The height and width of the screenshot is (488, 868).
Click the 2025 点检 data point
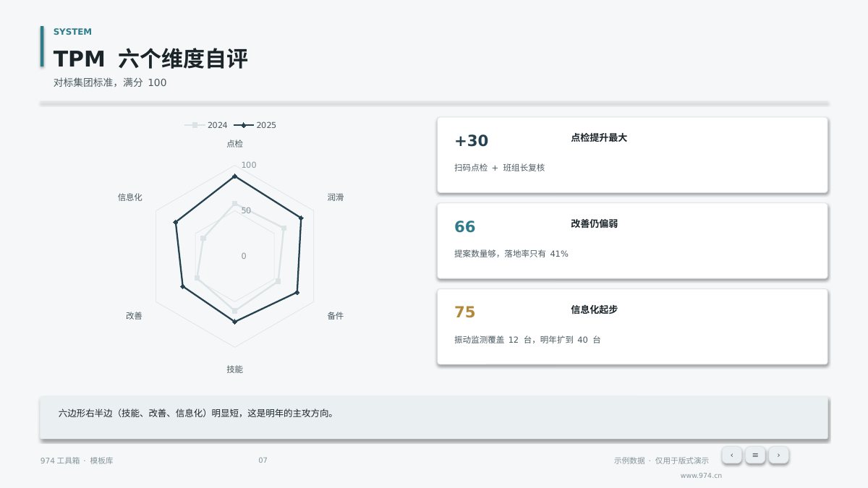pos(234,176)
